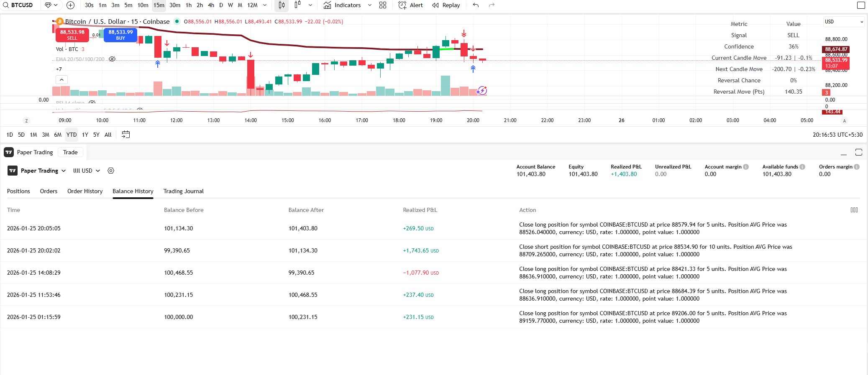Choose the YTD date range

pyautogui.click(x=72, y=135)
